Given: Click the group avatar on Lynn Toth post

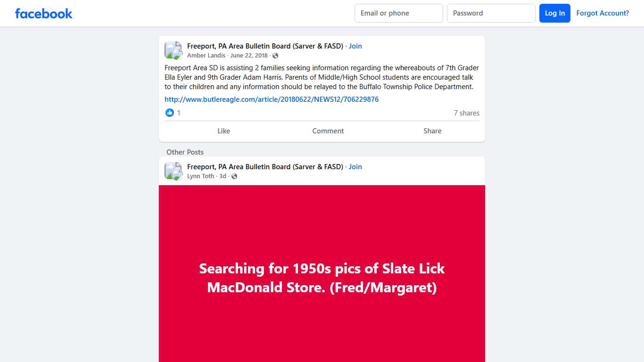Looking at the screenshot, I should click(173, 171).
